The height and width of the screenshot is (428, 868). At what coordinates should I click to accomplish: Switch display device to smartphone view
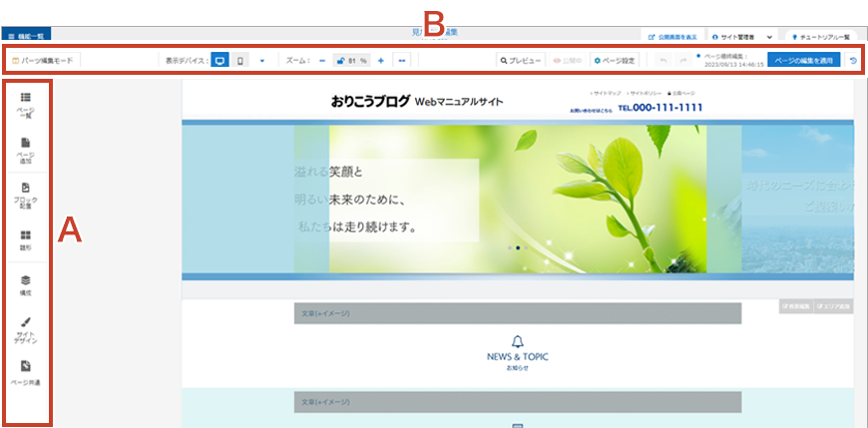(x=240, y=61)
